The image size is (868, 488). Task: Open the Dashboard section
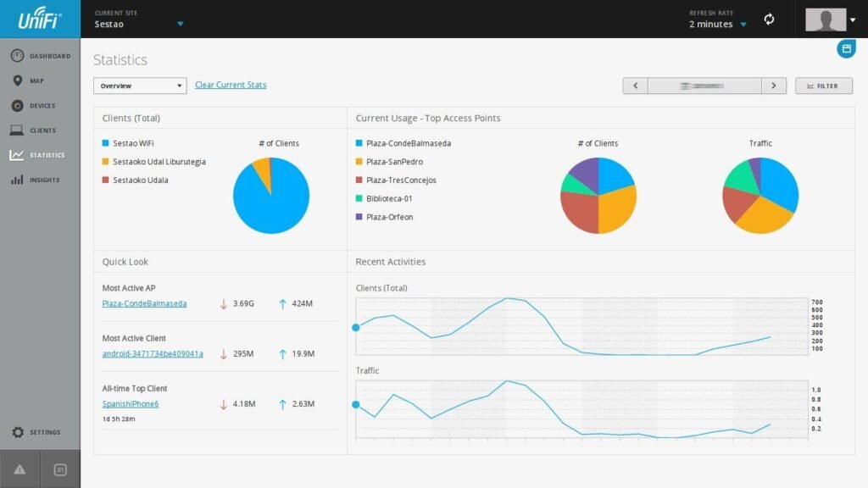(x=41, y=56)
